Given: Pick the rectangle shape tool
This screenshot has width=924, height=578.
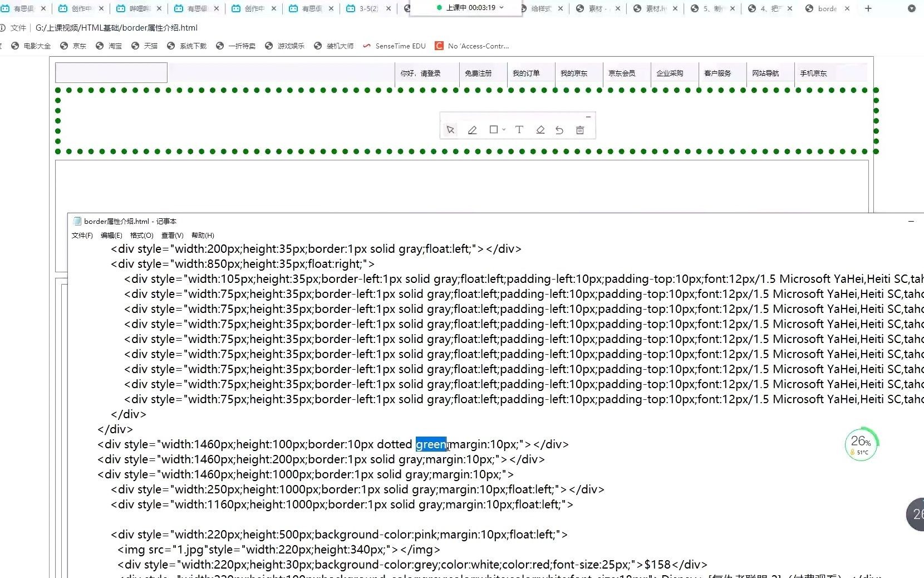Looking at the screenshot, I should (493, 129).
